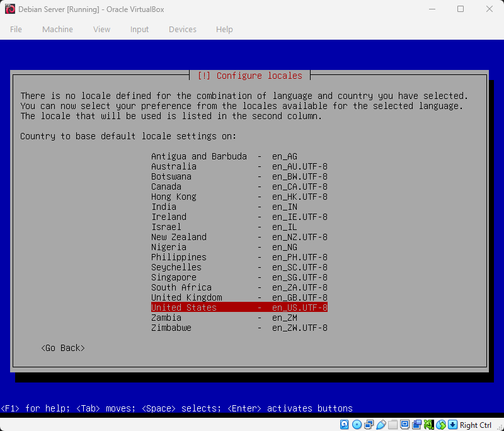Open the View menu
This screenshot has width=504, height=431.
coord(101,29)
